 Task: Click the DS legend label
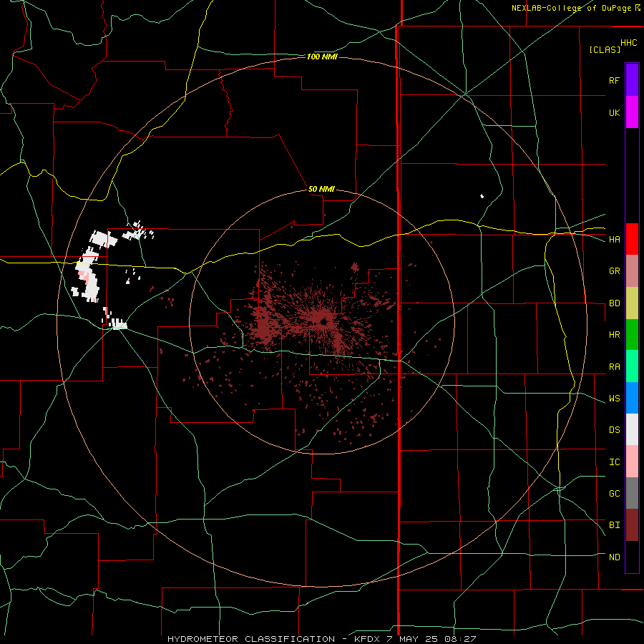614,430
